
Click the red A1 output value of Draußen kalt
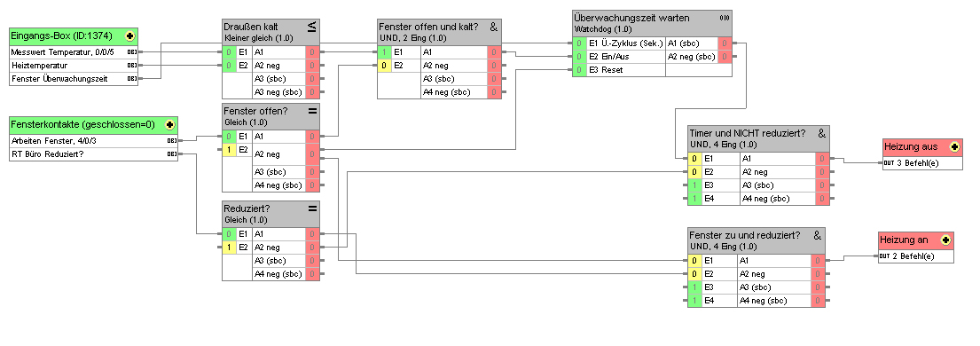point(312,52)
